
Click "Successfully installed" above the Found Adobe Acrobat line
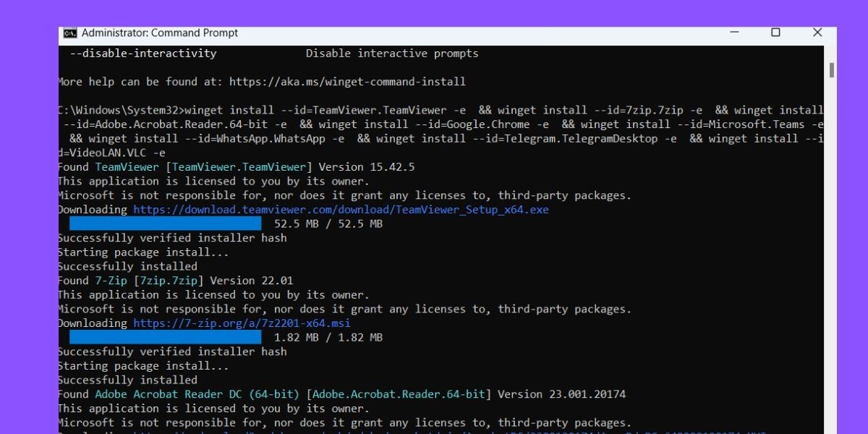[x=127, y=380]
